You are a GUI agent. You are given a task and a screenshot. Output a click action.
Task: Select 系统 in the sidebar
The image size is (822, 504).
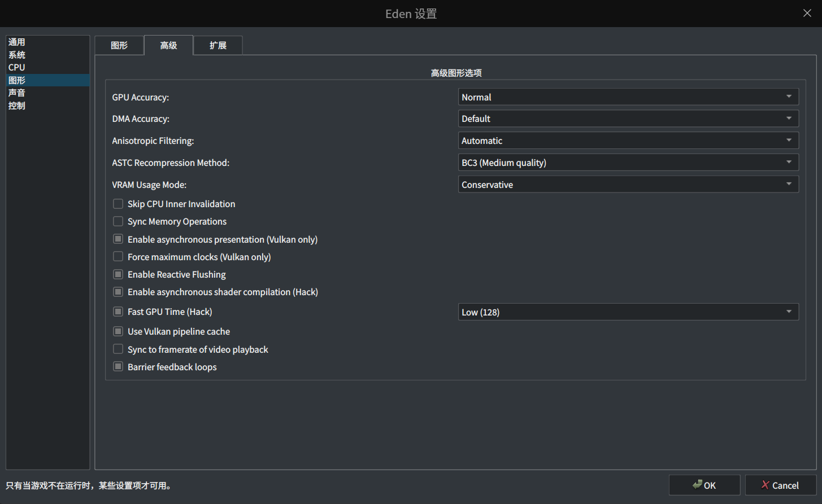click(x=48, y=55)
